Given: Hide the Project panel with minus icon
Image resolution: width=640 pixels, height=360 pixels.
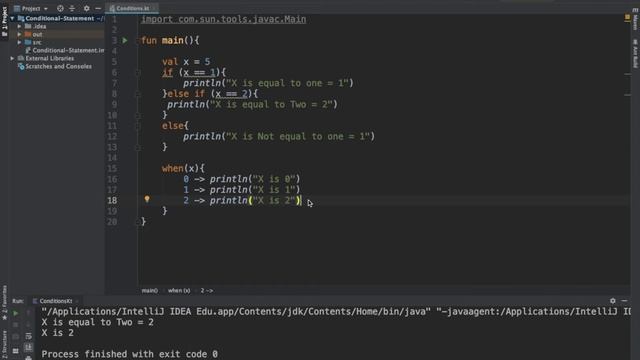Looking at the screenshot, I should 98,8.
